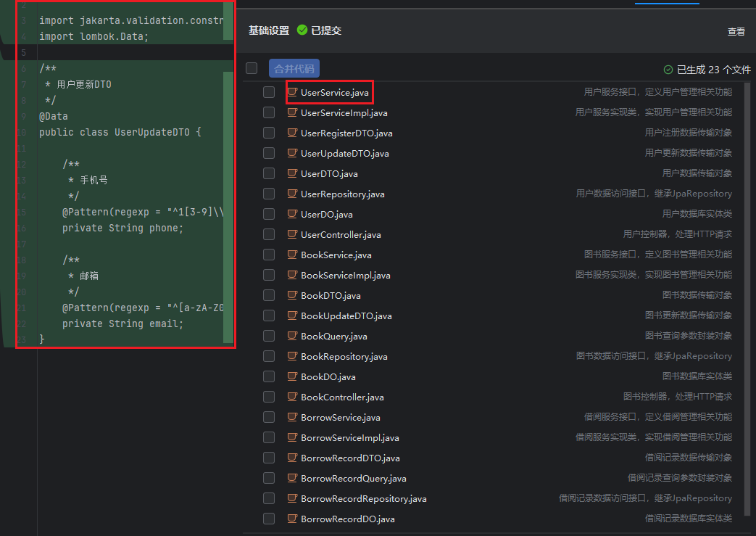756x536 pixels.
Task: Tick the checkbox for BookController.java
Action: [x=269, y=397]
